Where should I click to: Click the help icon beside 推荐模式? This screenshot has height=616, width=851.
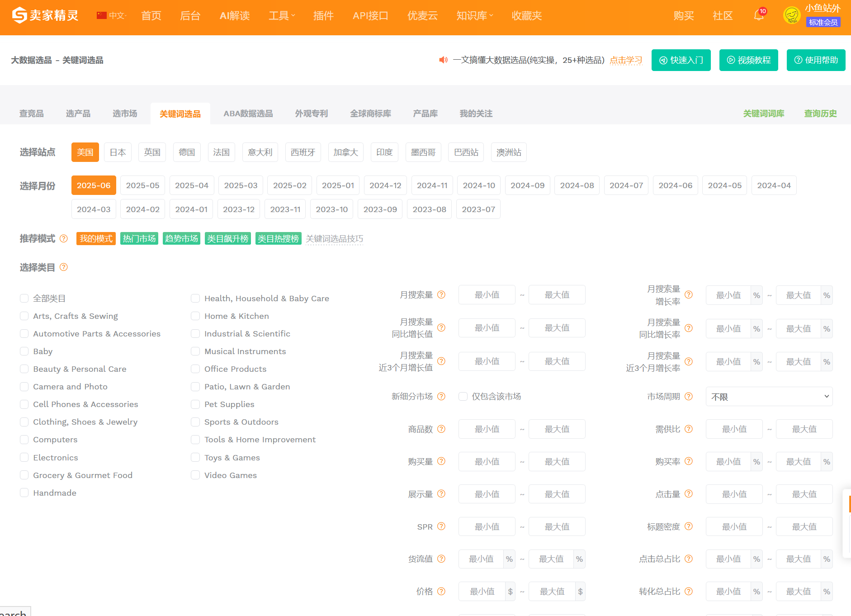64,238
